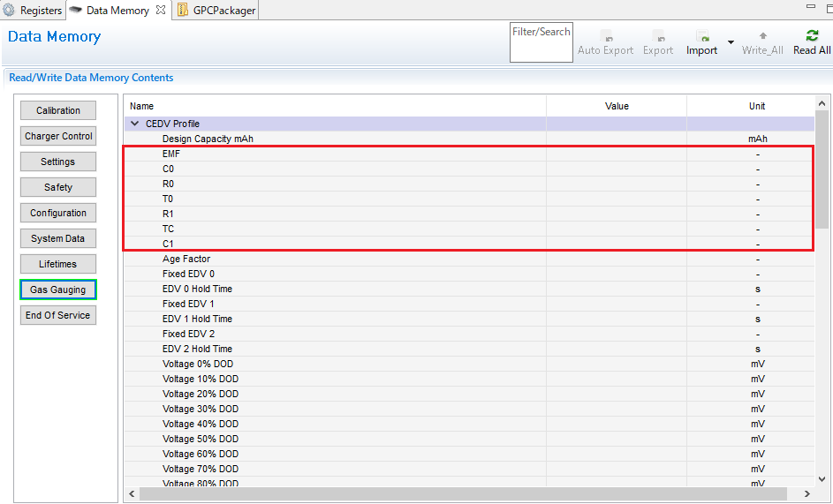Select the EDV 0 Hold Time row
Image resolution: width=833 pixels, height=504 pixels.
(469, 289)
